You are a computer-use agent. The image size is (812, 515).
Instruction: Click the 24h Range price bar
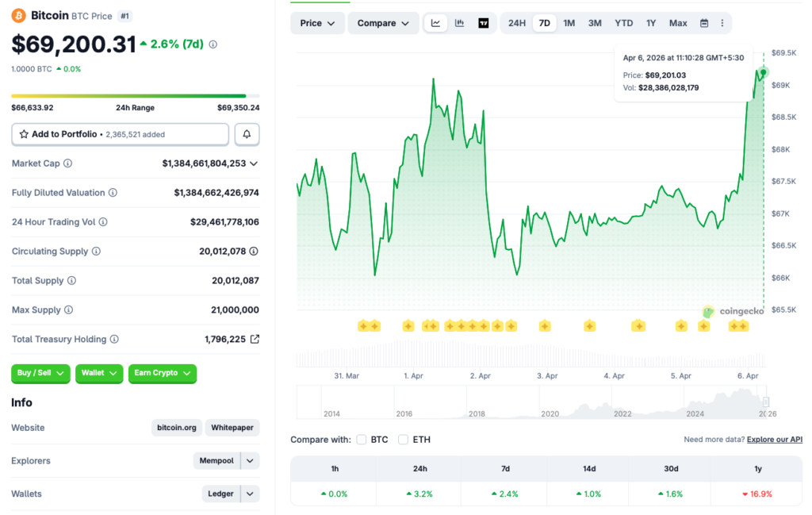tap(135, 95)
